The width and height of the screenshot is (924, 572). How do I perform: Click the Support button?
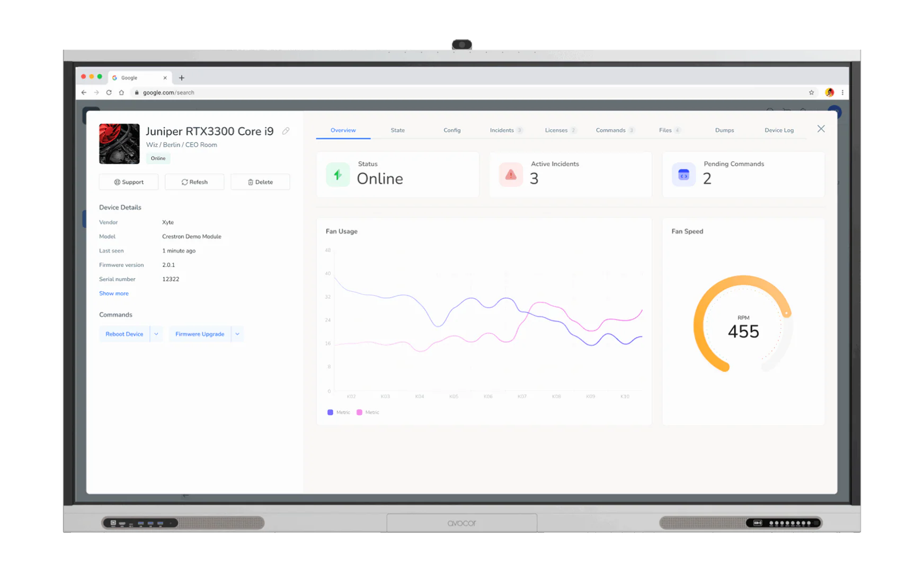click(129, 182)
